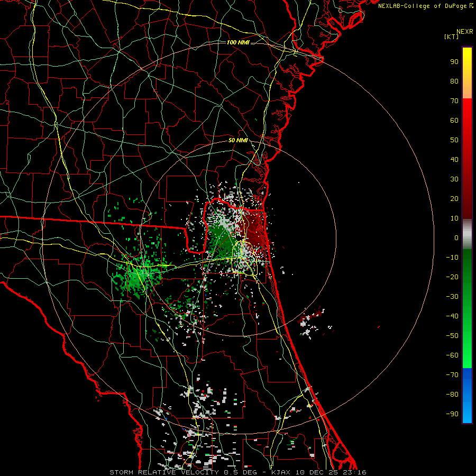Click the 30 value on the velocity scale

(454, 179)
